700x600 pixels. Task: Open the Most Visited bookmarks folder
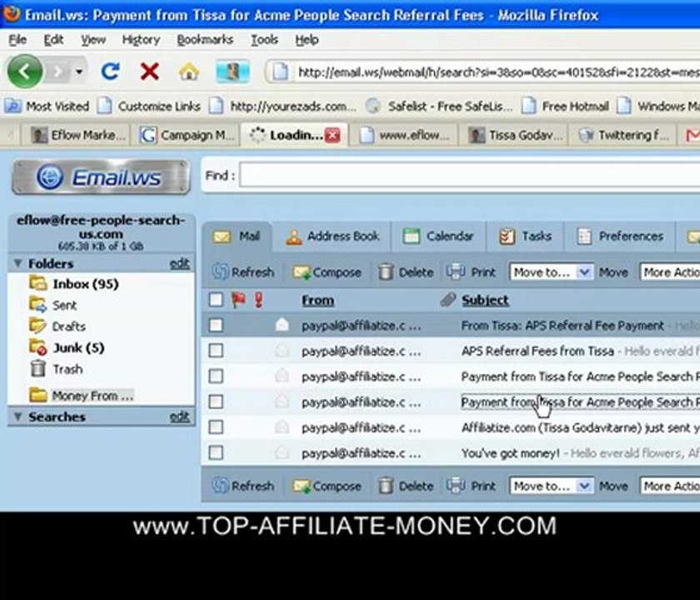coord(47,107)
